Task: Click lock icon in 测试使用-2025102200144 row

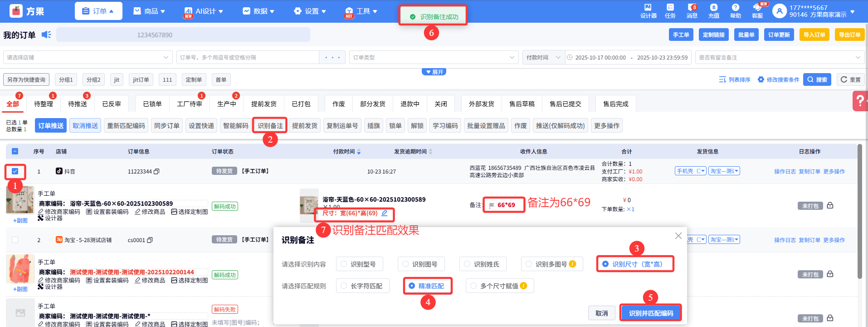Action: (830, 274)
